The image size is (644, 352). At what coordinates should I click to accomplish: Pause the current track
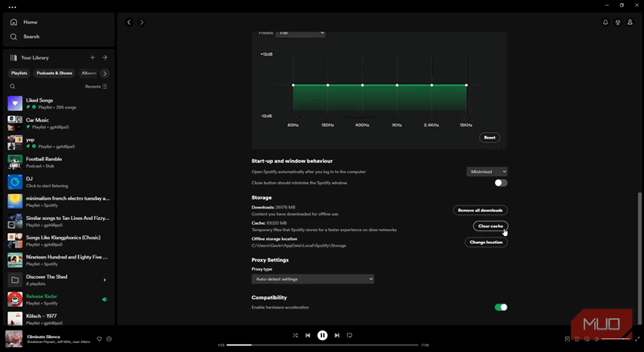323,335
